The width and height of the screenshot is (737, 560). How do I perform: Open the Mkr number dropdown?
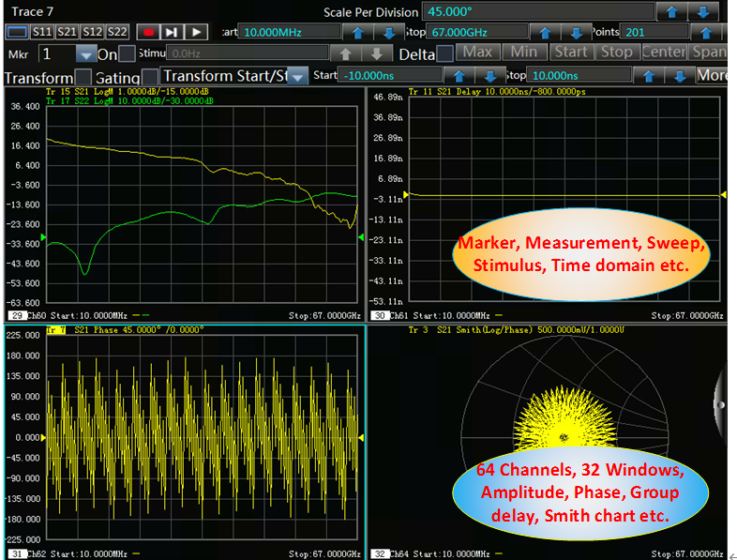pos(86,54)
